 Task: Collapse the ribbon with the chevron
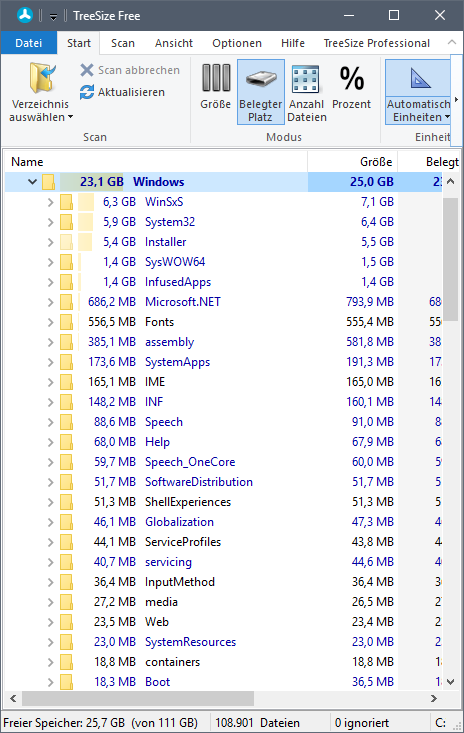point(451,42)
